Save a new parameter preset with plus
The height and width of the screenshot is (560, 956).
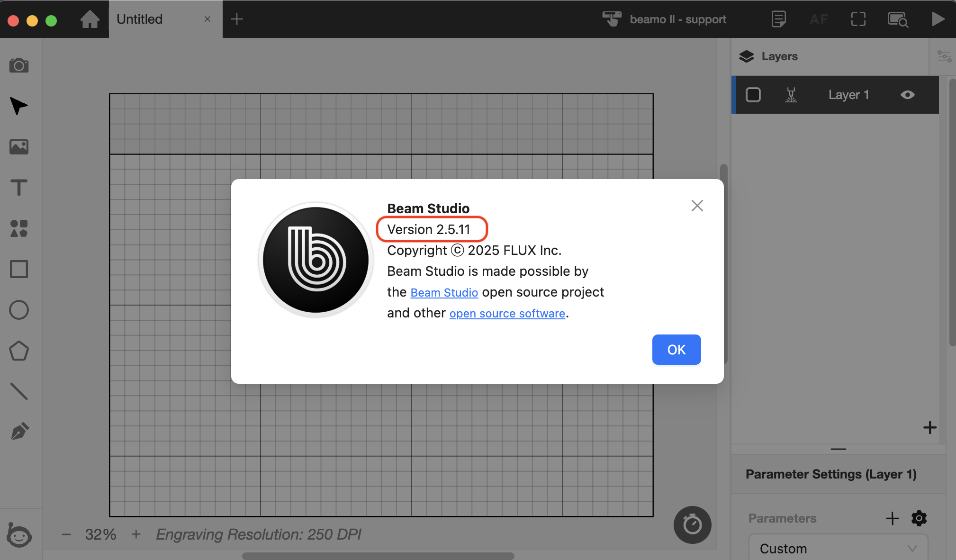[892, 518]
